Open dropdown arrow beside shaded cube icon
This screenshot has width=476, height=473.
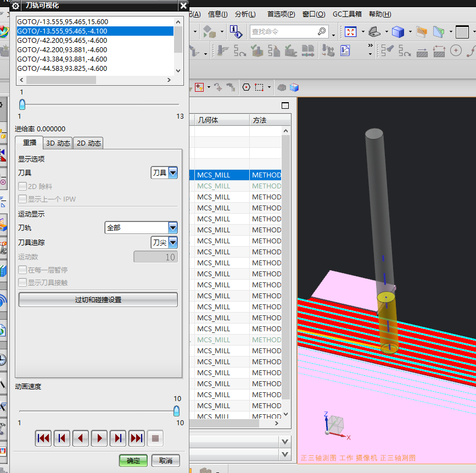(x=410, y=32)
